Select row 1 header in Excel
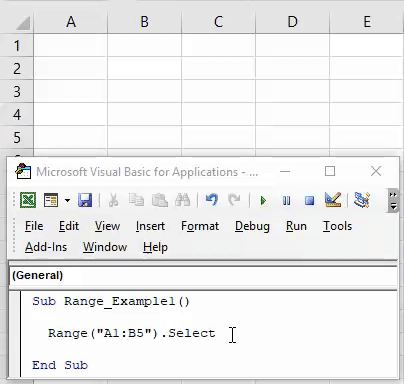The width and height of the screenshot is (404, 384). [17, 45]
